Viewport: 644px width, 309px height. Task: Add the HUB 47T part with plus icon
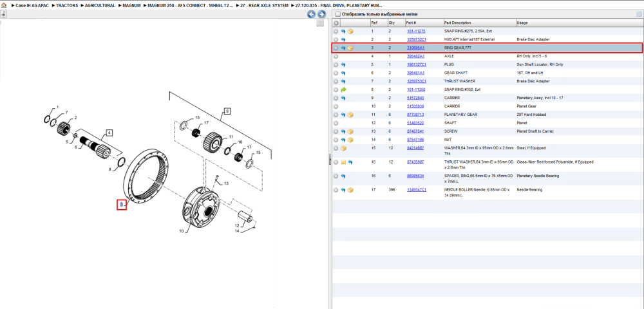336,40
